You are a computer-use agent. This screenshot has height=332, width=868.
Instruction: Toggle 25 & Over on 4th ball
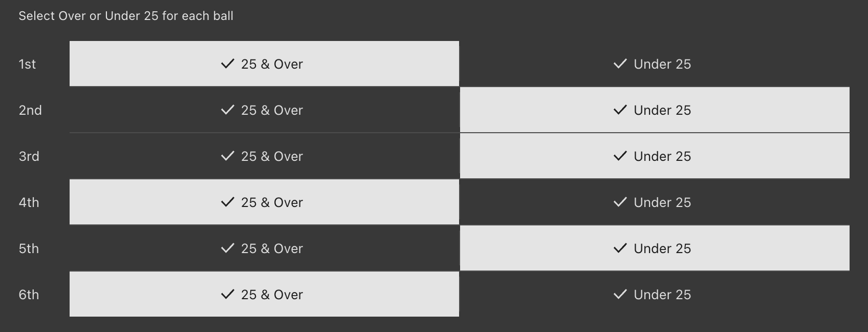pyautogui.click(x=264, y=202)
